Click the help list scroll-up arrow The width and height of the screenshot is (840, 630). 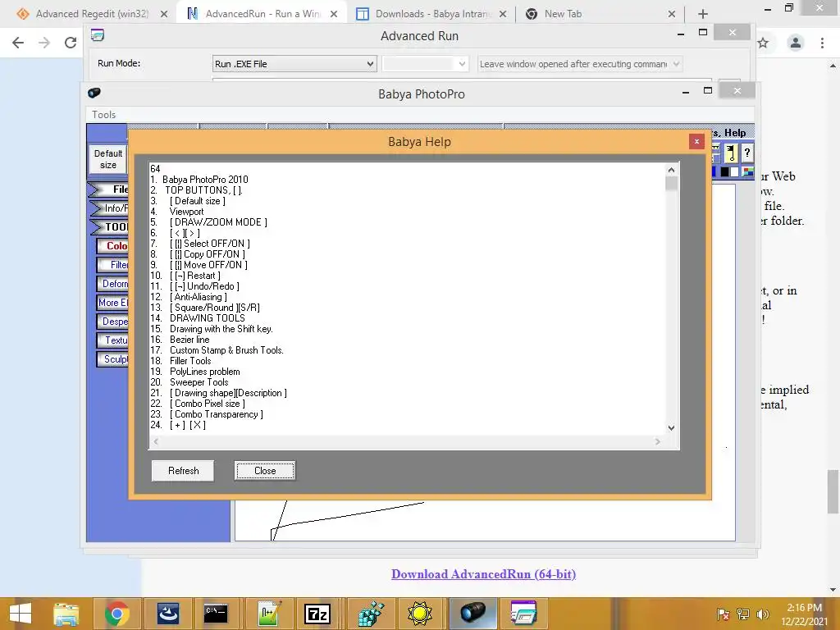coord(671,170)
